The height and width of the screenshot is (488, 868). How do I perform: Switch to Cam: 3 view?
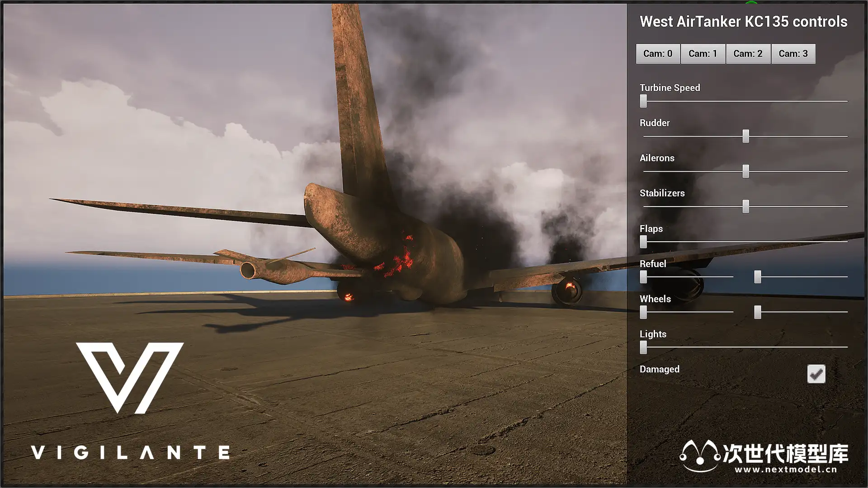[x=793, y=54]
